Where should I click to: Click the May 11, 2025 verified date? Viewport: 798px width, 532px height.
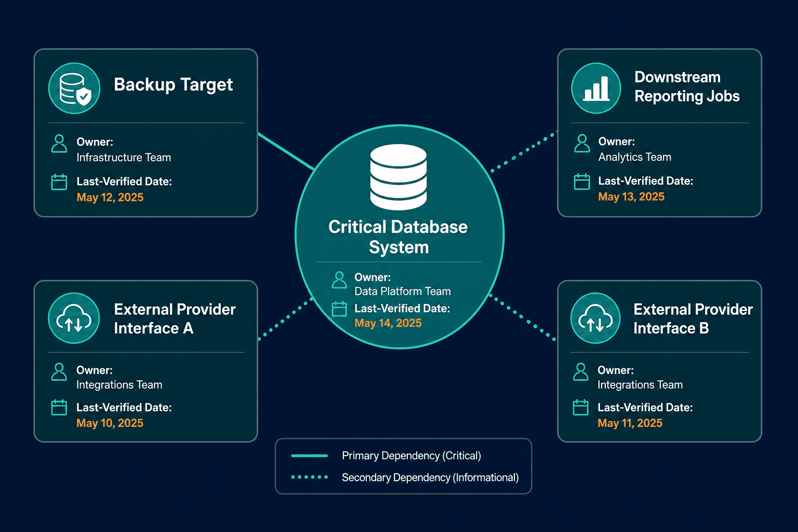[x=630, y=423]
